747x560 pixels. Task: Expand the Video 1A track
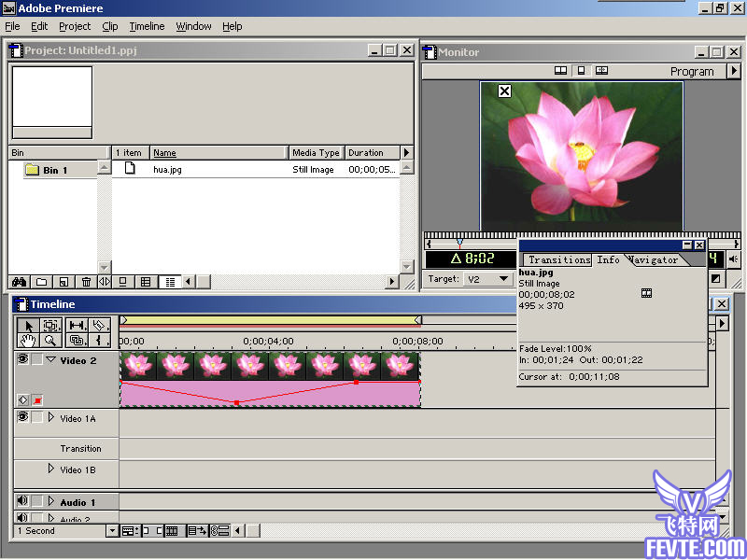pos(51,418)
